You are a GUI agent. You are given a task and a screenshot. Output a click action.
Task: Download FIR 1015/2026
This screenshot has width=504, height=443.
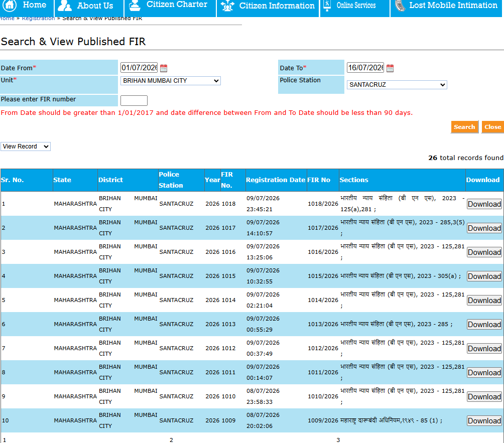point(484,276)
